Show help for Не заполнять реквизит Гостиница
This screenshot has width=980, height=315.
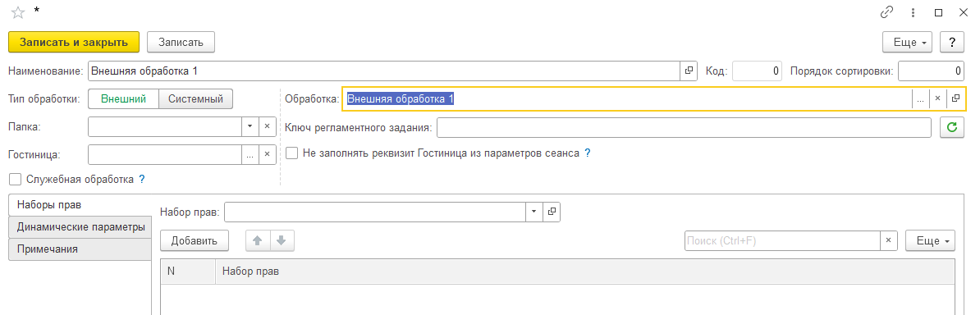click(588, 153)
